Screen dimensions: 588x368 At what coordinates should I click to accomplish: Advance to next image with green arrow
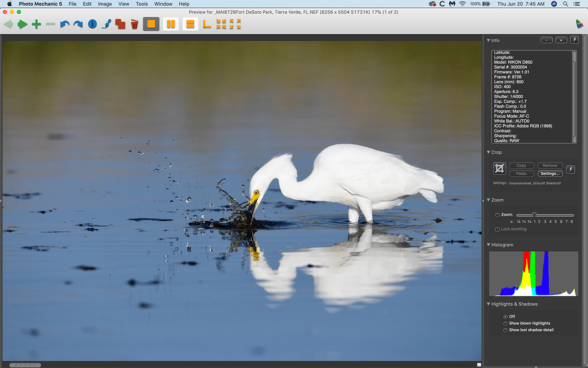23,24
